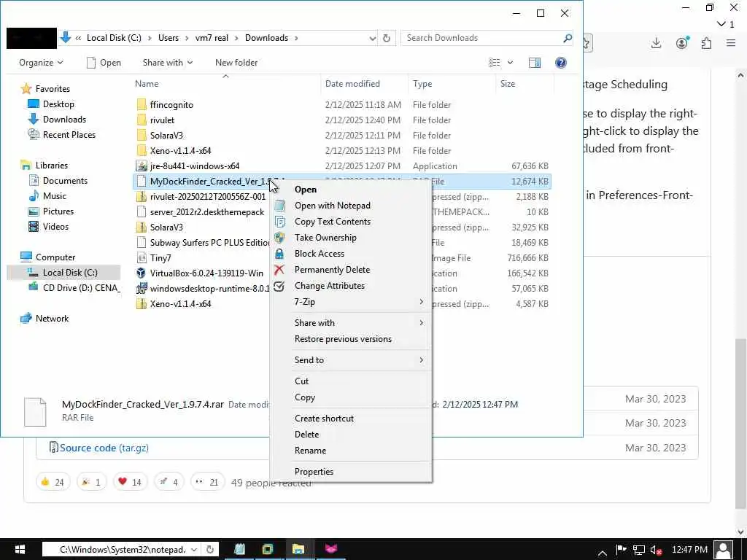
Task: Click the red X Permanently Delete icon
Action: [279, 270]
